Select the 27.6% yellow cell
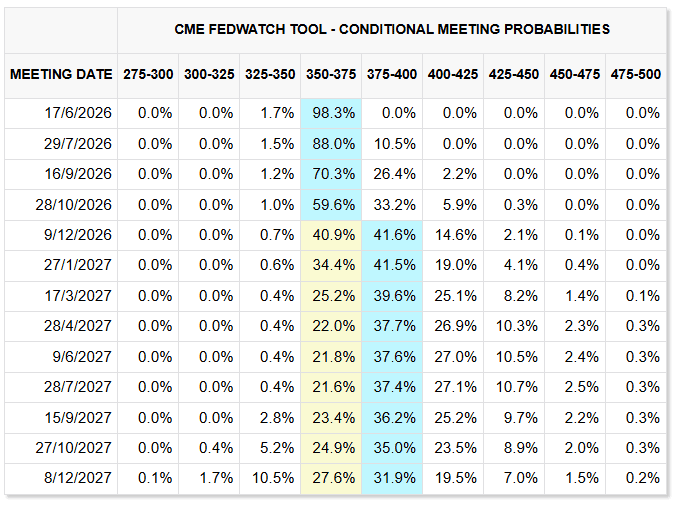Screen dimensions: 674x506 click(331, 478)
